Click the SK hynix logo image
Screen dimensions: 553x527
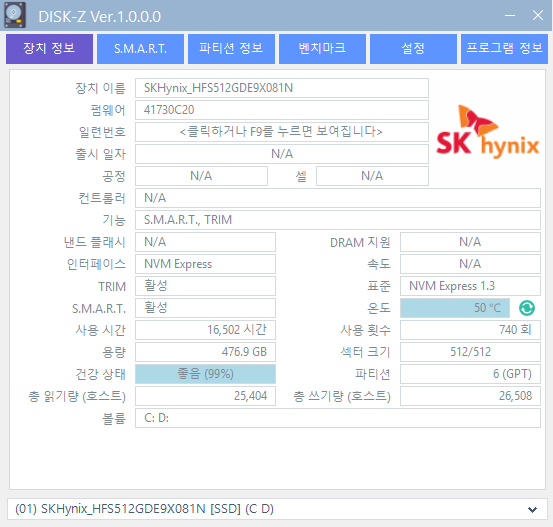pos(487,131)
